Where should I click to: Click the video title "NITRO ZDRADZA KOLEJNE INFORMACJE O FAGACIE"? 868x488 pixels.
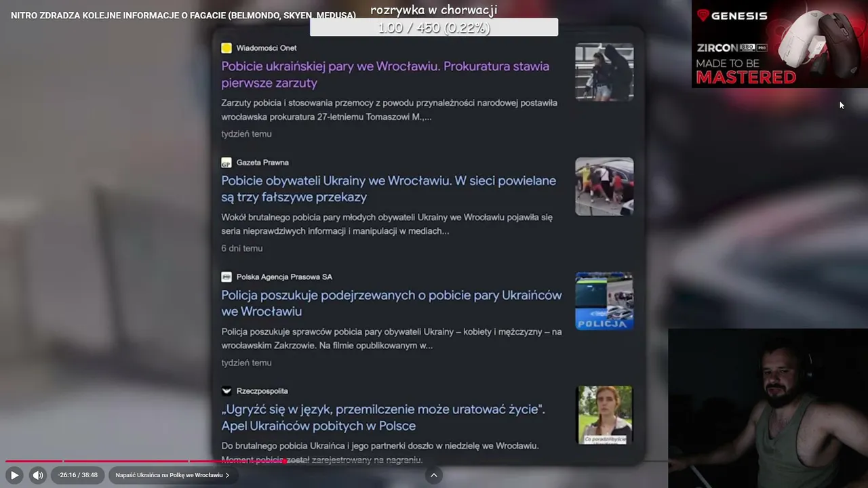(x=183, y=15)
